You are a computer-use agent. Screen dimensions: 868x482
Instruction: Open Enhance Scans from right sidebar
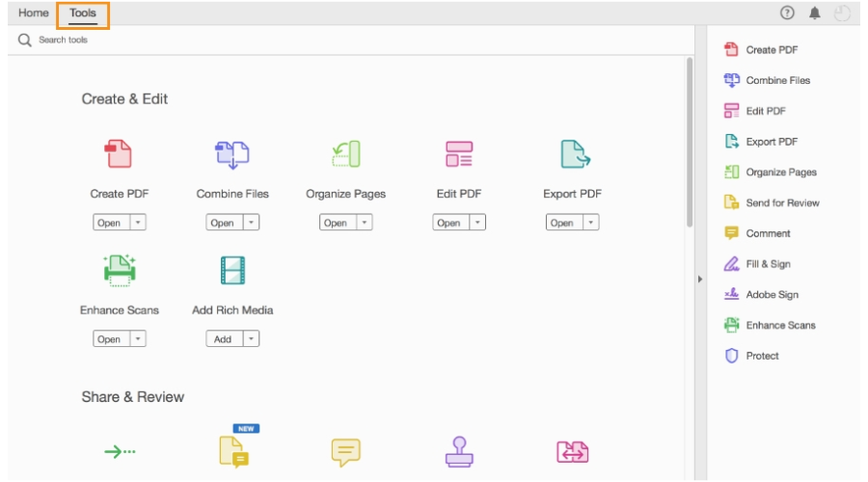(770, 325)
